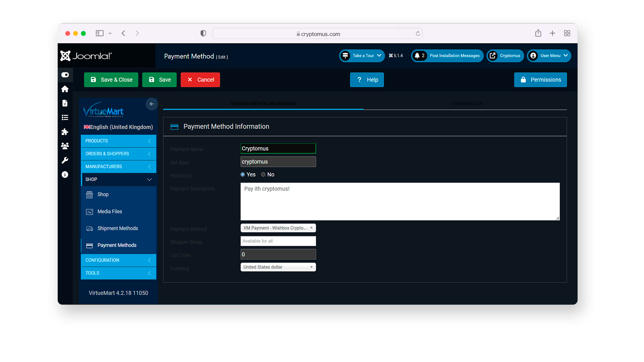Switch to the Configuration tab
Image resolution: width=644 pixels, height=362 pixels.
(x=466, y=104)
